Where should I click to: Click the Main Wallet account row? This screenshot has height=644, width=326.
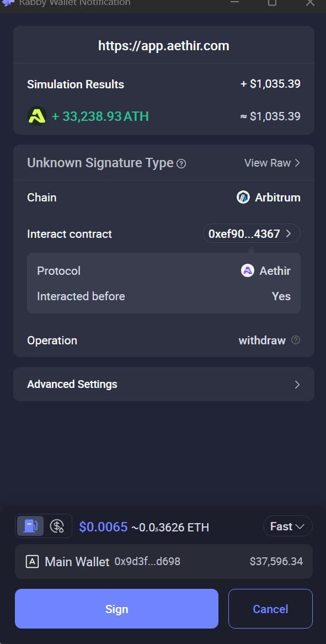[164, 561]
